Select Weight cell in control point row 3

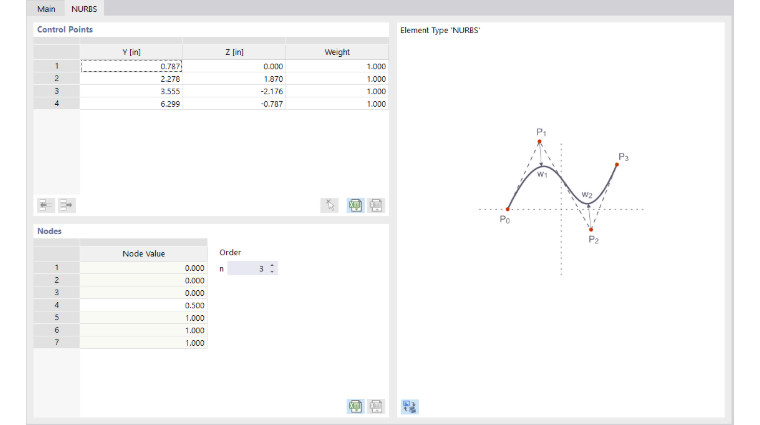(x=337, y=91)
